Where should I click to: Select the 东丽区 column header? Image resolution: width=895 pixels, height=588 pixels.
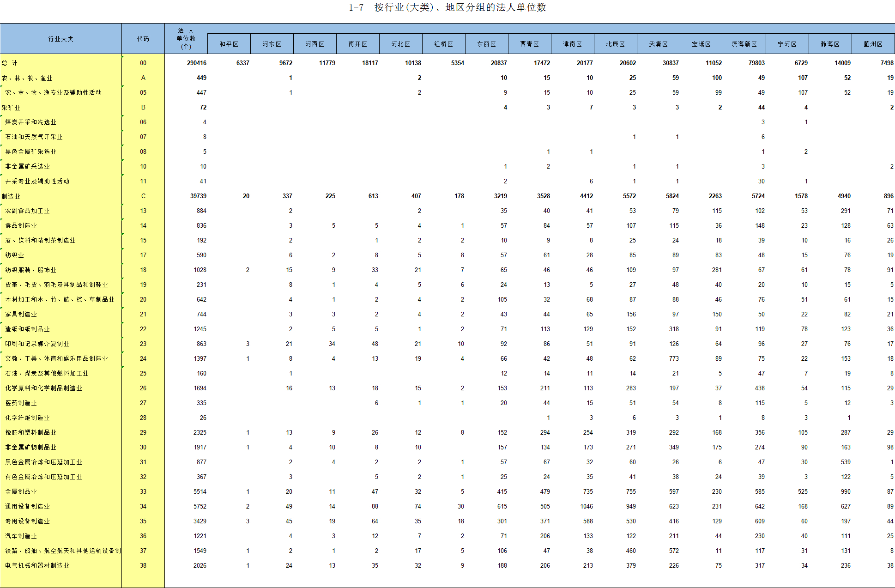tap(487, 44)
